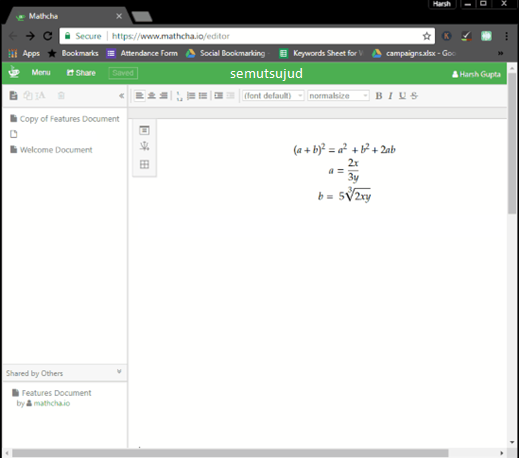Select the untitled blank document in sidebar
This screenshot has height=458, width=519.
click(x=14, y=134)
